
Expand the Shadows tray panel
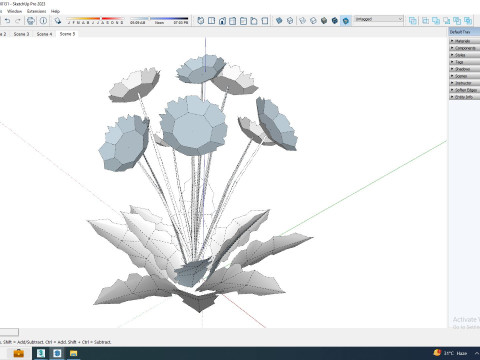[x=465, y=69]
